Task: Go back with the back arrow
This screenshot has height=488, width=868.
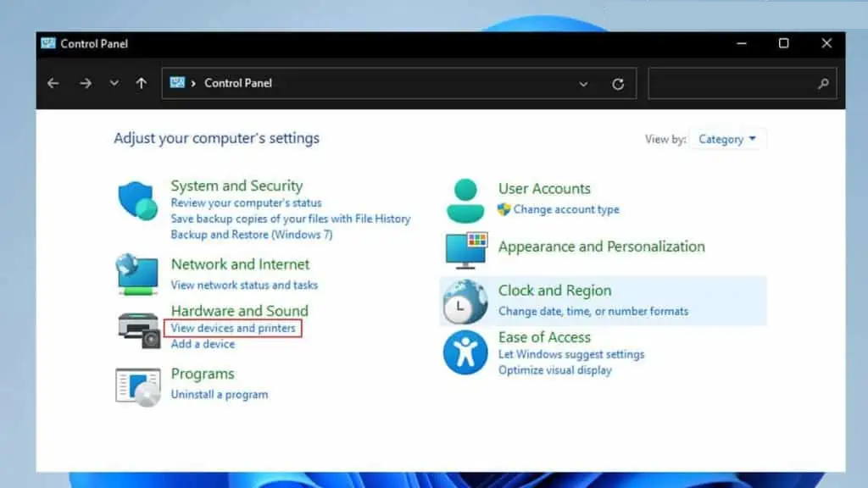Action: coord(53,84)
